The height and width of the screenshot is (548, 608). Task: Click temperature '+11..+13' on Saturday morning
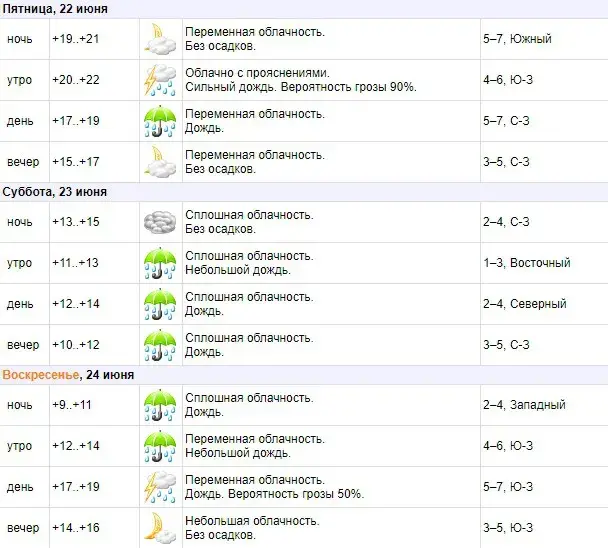pyautogui.click(x=76, y=263)
